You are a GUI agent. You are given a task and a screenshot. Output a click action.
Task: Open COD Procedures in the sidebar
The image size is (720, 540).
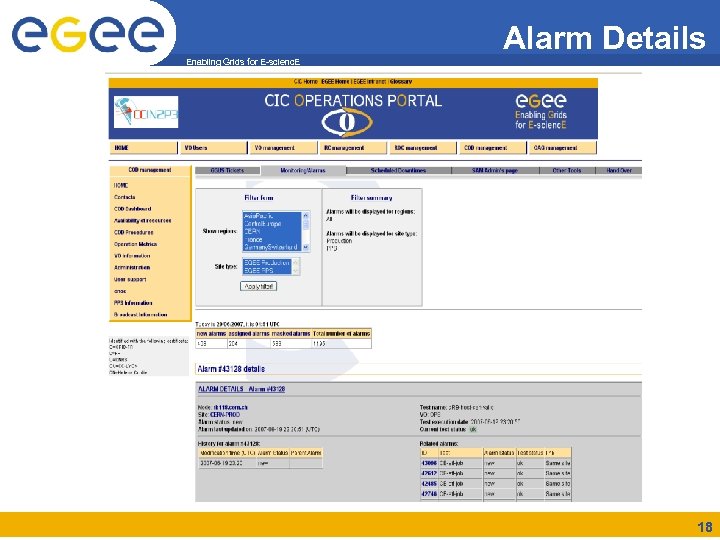(x=134, y=232)
